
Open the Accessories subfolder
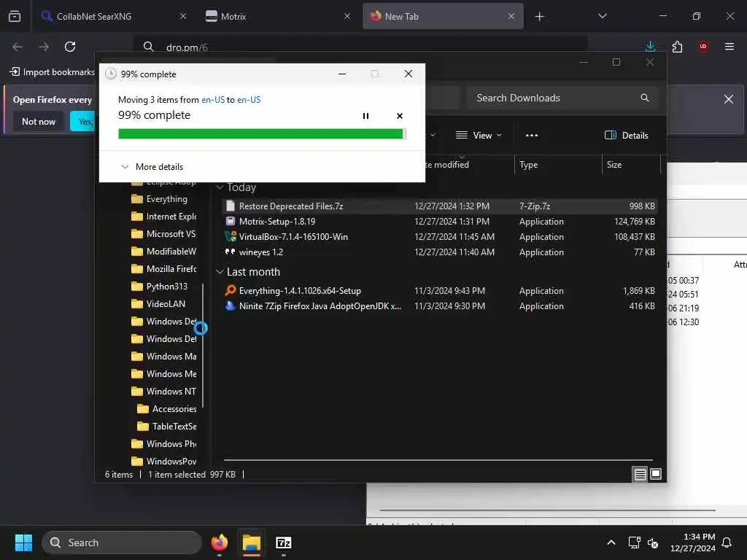167,409
